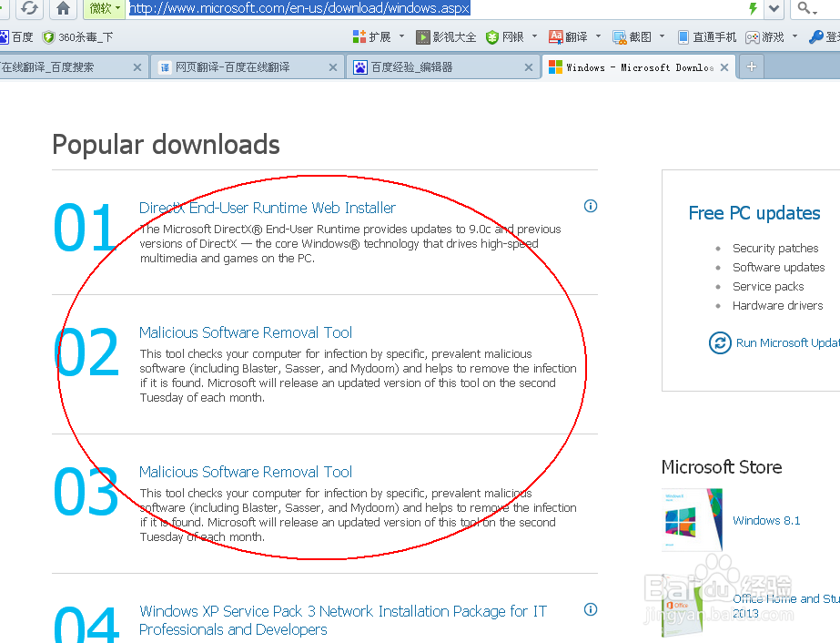Click info icon beside Windows XP Service Pack 3
Viewport: 840px width, 643px height.
tap(591, 609)
